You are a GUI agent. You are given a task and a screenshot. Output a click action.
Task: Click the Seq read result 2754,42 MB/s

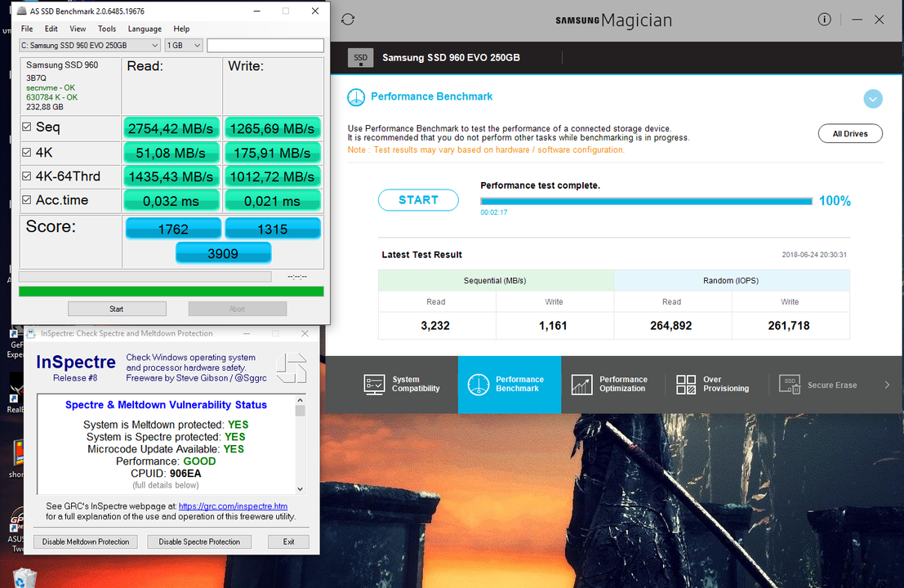171,128
